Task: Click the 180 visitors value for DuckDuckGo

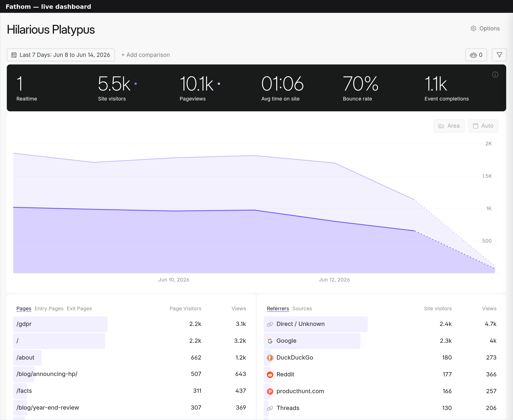Action: [x=447, y=358]
